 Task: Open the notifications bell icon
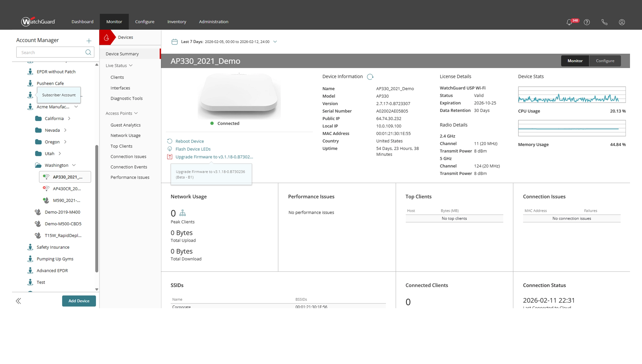click(569, 22)
